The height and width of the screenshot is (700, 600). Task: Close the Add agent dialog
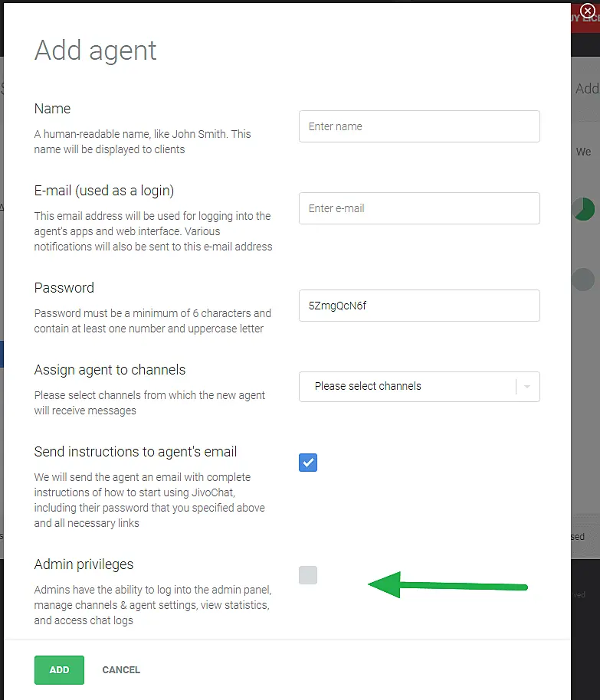[x=588, y=11]
